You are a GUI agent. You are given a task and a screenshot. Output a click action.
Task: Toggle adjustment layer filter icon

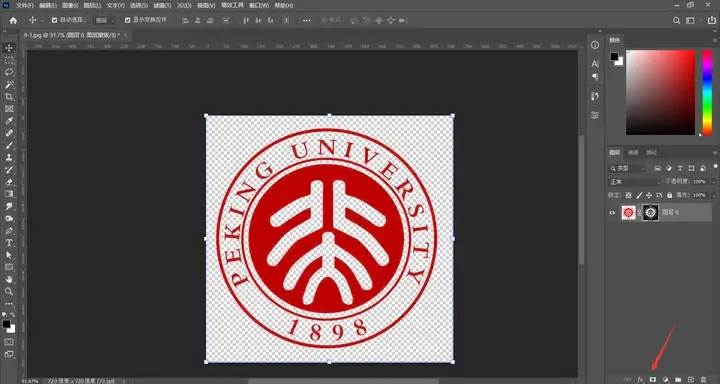coord(669,169)
